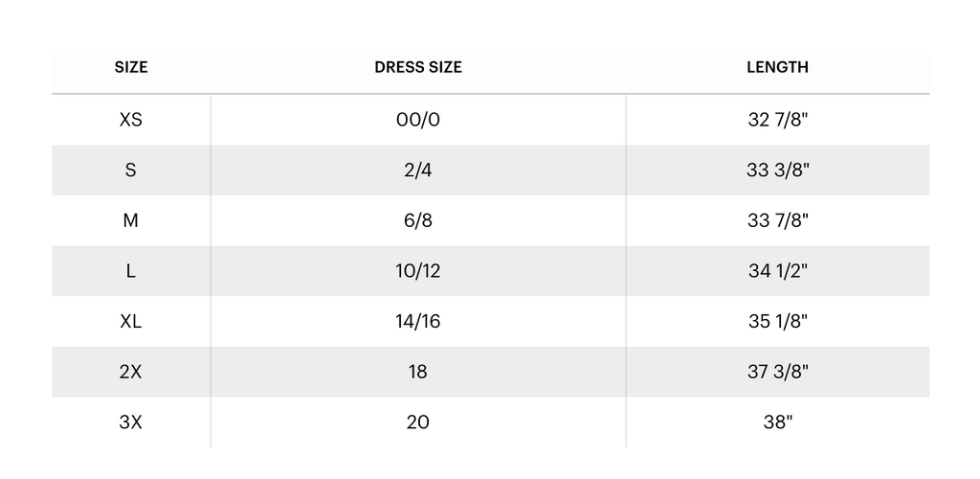Click the 2/4 dress size cell
This screenshot has width=980, height=479.
coord(418,171)
